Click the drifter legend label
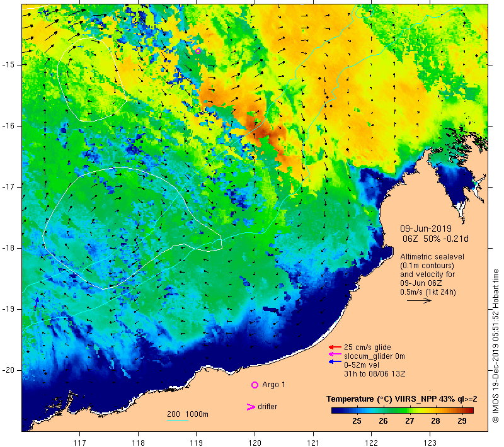The image size is (504, 447). [267, 407]
